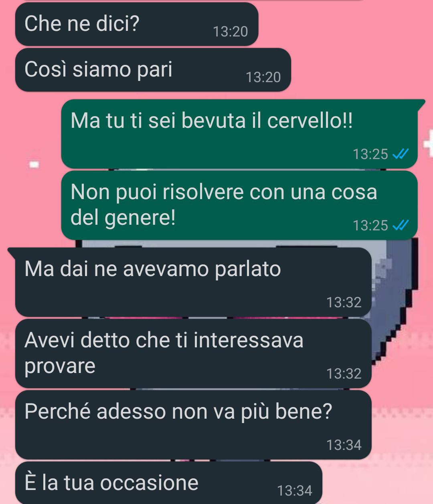Click the 13:25 timestamp beside 'del genere!'

click(x=370, y=226)
